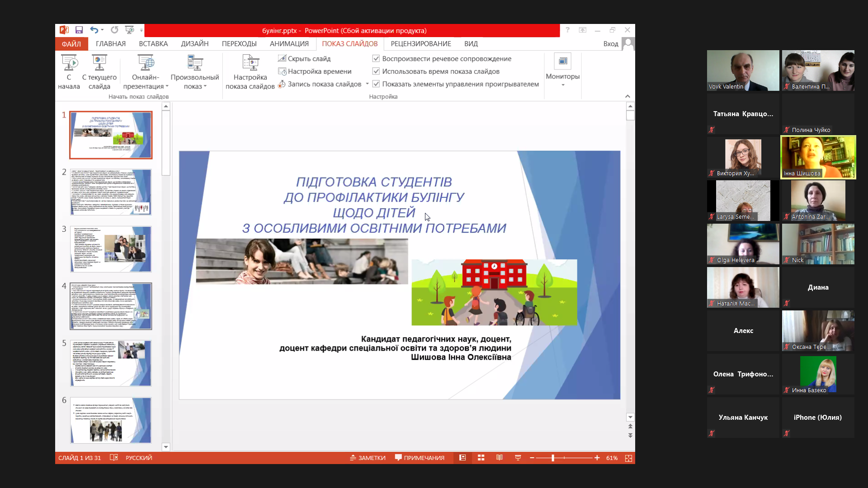Click the Save icon in title bar
This screenshot has width=868, height=488.
pyautogui.click(x=79, y=30)
